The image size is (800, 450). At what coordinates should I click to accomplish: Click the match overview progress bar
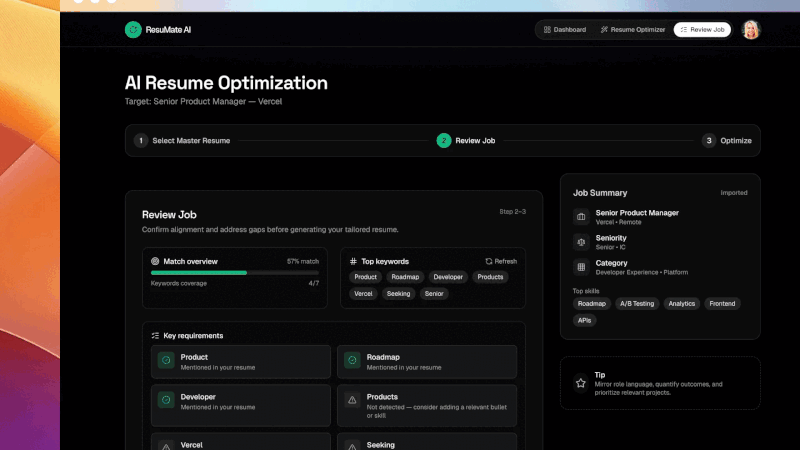235,272
